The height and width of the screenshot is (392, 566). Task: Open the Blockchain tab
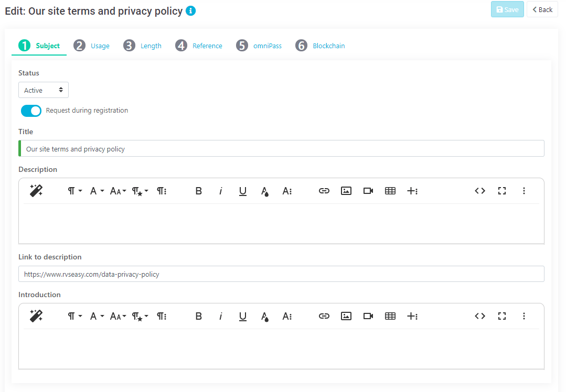(320, 46)
